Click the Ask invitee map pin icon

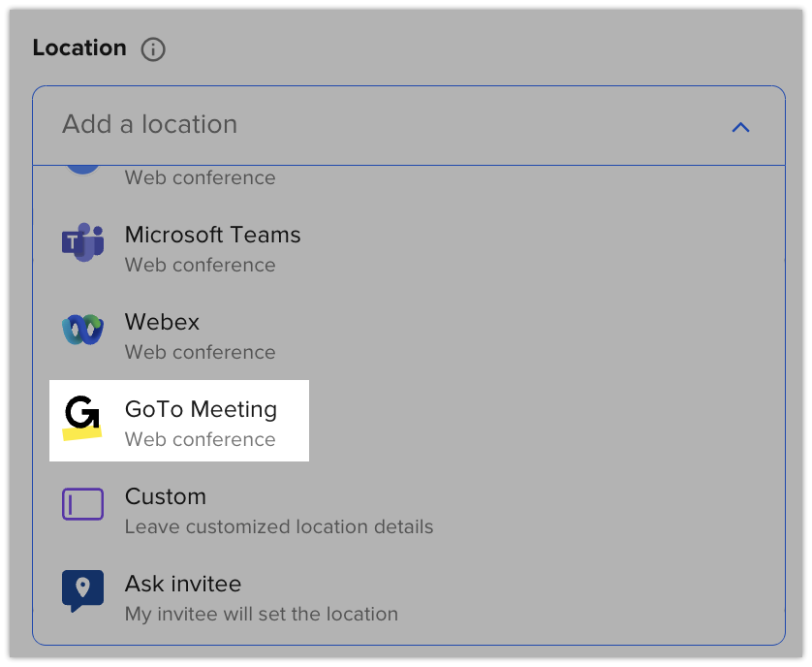(x=83, y=590)
